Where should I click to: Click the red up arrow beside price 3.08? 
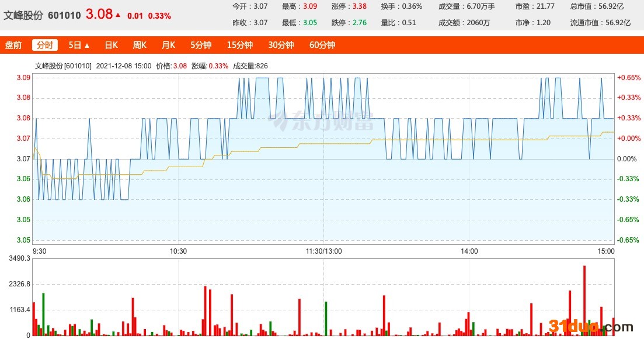118,15
